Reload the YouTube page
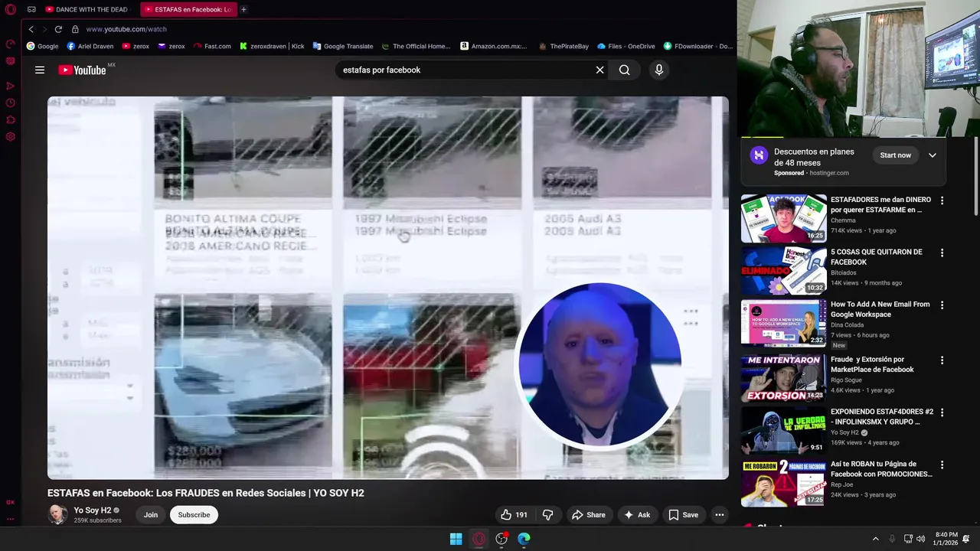 click(58, 29)
